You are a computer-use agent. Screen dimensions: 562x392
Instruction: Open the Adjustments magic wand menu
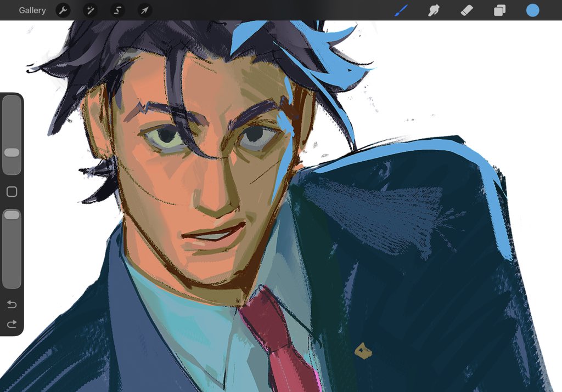point(91,10)
